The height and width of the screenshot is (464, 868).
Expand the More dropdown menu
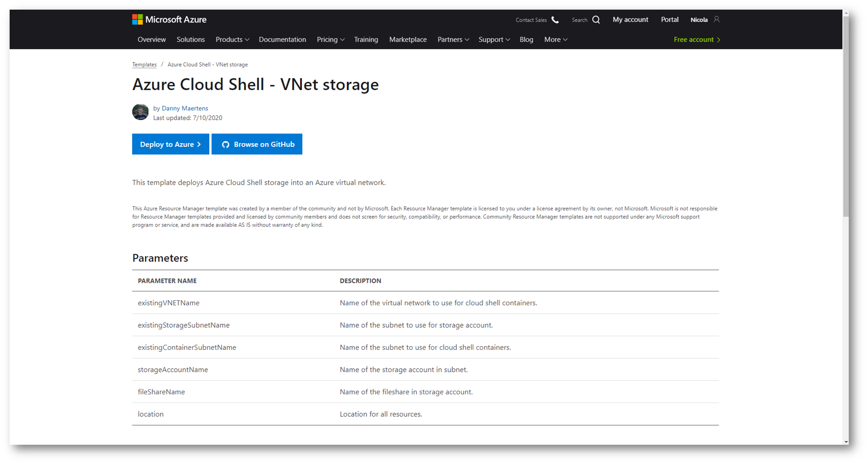pos(555,39)
